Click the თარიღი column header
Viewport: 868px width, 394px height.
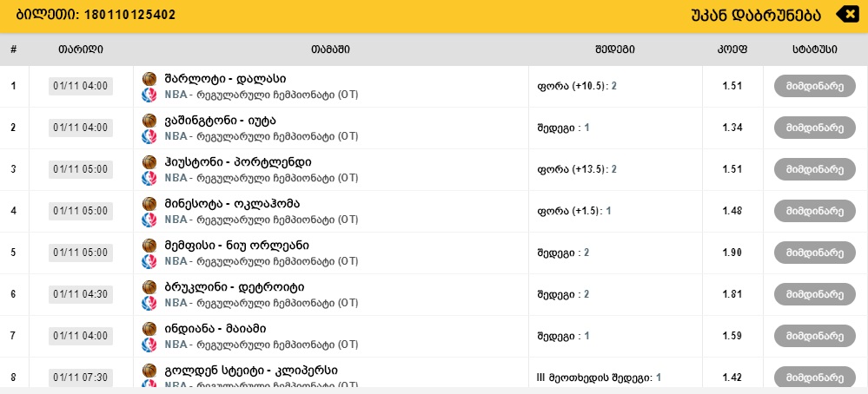81,49
